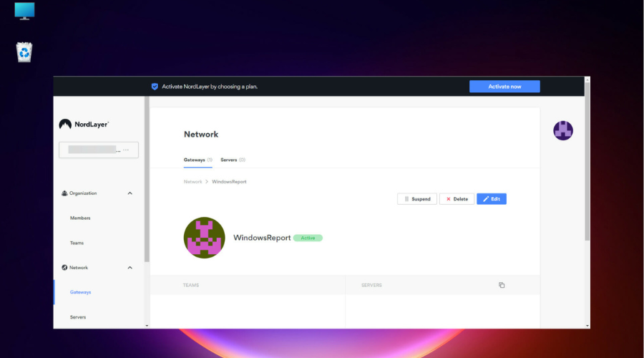This screenshot has height=358, width=644.
Task: Click the copy icon beside Servers column
Action: coord(502,285)
